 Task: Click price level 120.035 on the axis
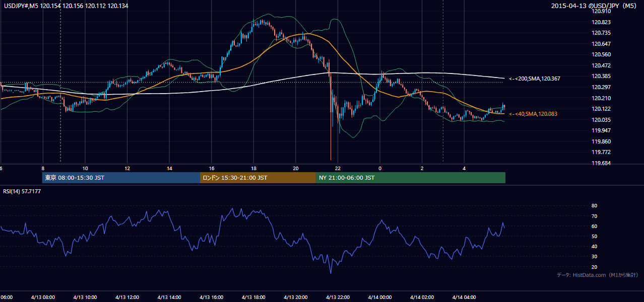(601, 120)
